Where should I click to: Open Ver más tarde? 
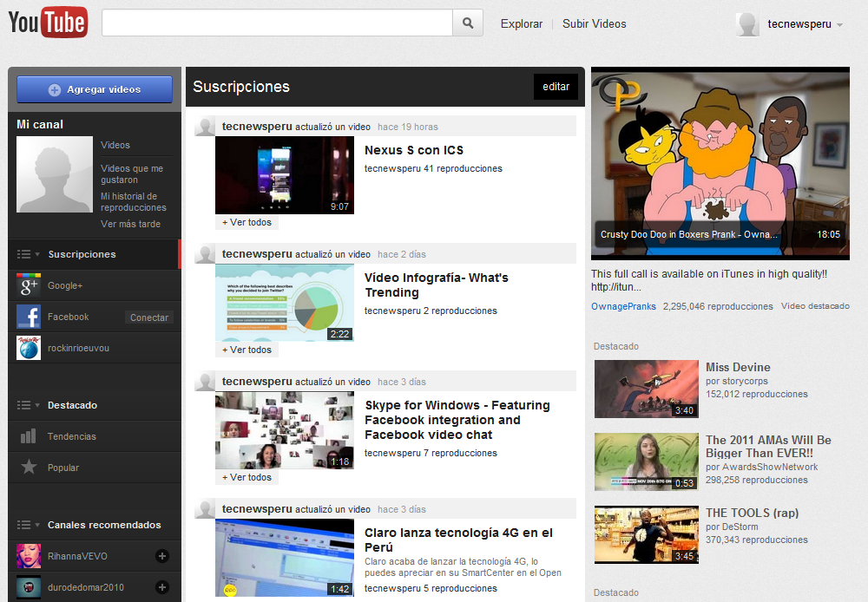click(x=131, y=224)
